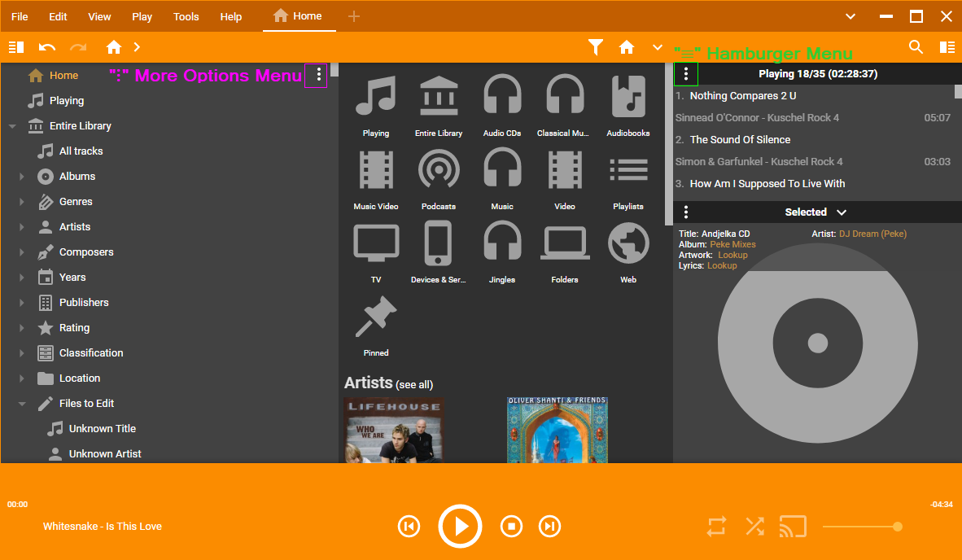962x560 pixels.
Task: Open the filter funnel icon in toolbar
Action: [x=596, y=47]
